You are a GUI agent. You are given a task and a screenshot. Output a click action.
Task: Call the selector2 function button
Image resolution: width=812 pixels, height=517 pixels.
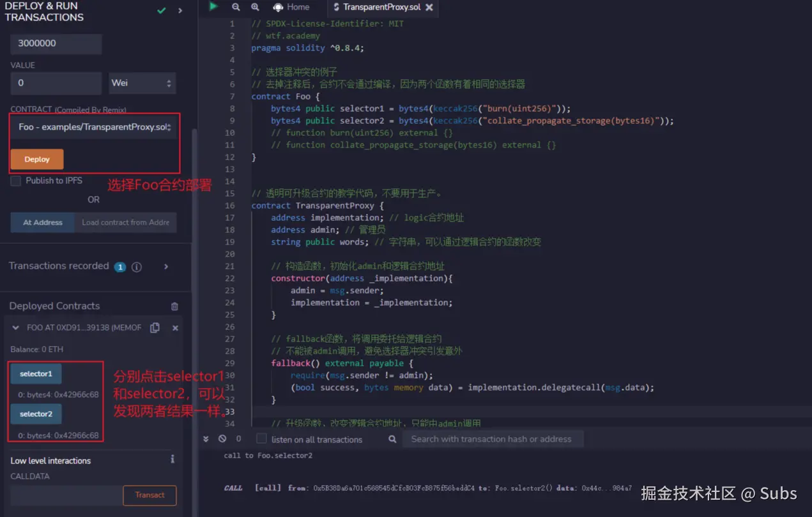click(36, 414)
